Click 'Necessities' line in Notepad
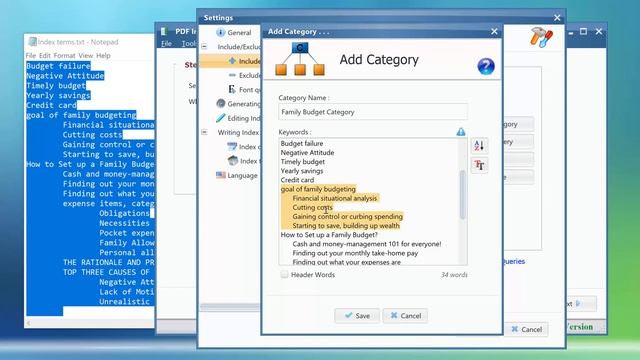 click(x=124, y=223)
